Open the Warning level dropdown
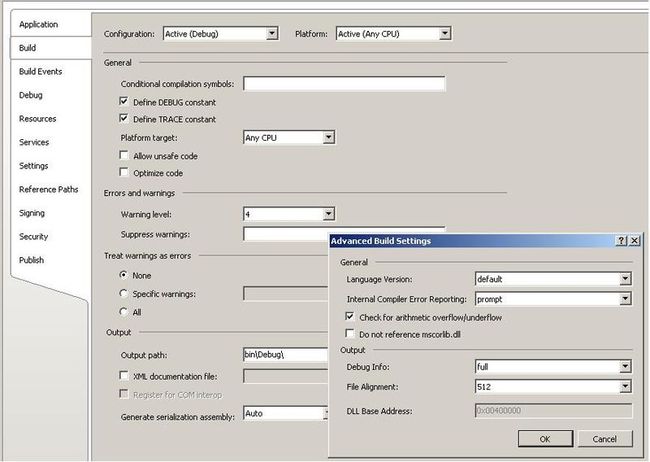 point(328,214)
